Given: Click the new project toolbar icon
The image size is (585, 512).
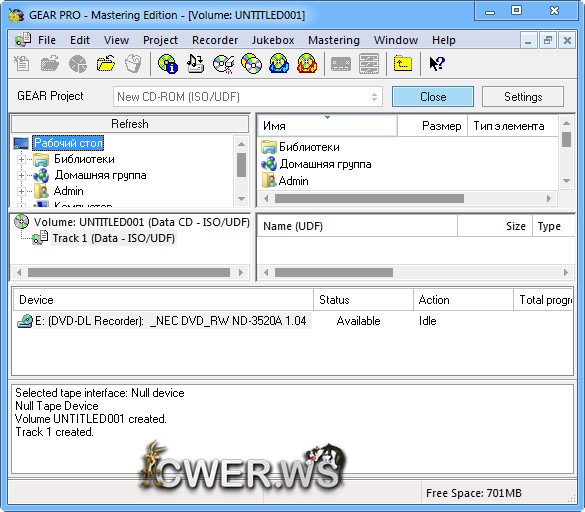Looking at the screenshot, I should (22, 64).
